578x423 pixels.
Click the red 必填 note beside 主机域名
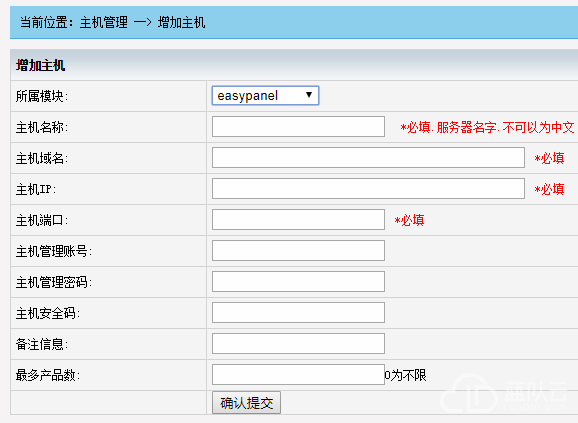[x=549, y=158]
